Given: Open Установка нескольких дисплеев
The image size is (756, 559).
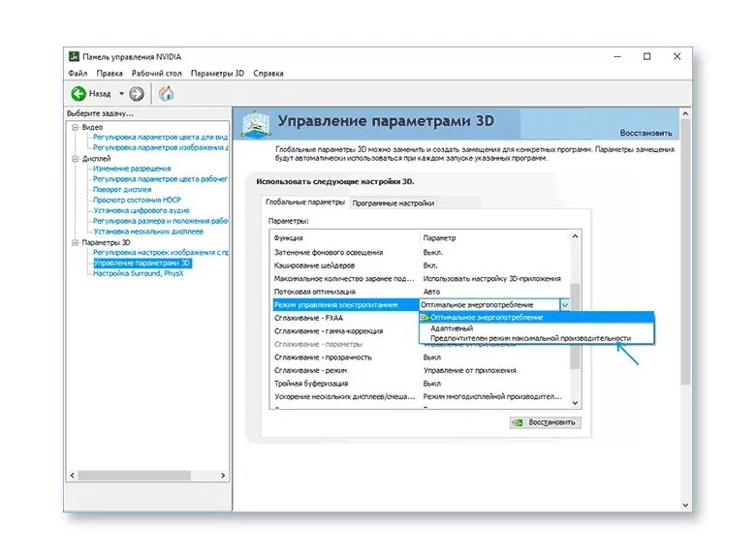Looking at the screenshot, I should pyautogui.click(x=148, y=232).
